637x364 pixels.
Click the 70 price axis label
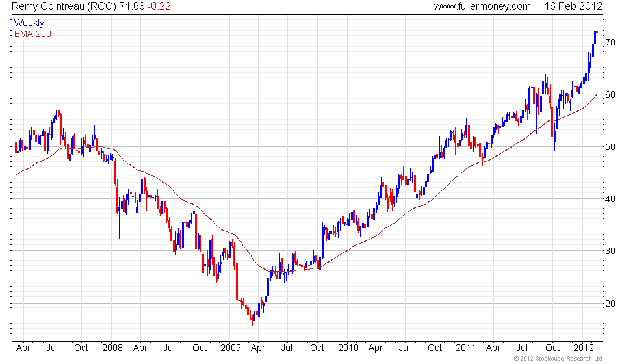610,42
